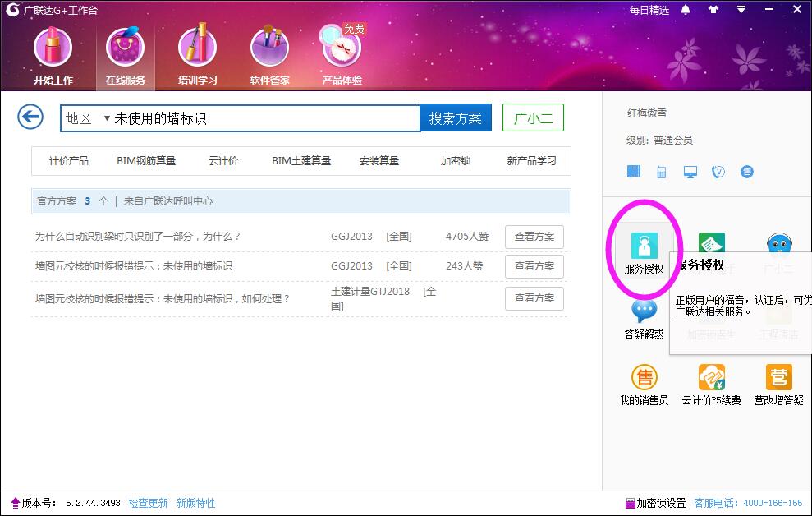Select the BIM钢筋算量 tab
812x516 pixels.
coord(146,161)
